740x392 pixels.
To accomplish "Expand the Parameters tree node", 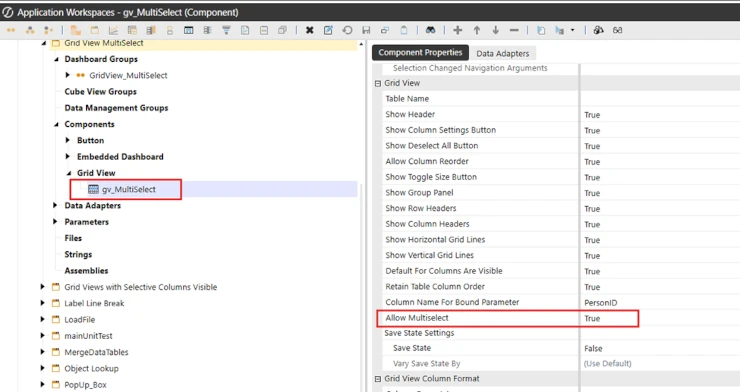I will tap(55, 221).
